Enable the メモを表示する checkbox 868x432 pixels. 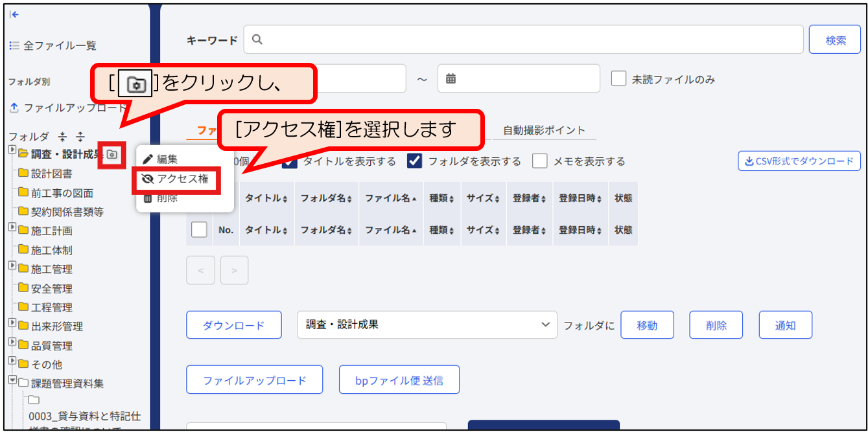[540, 161]
